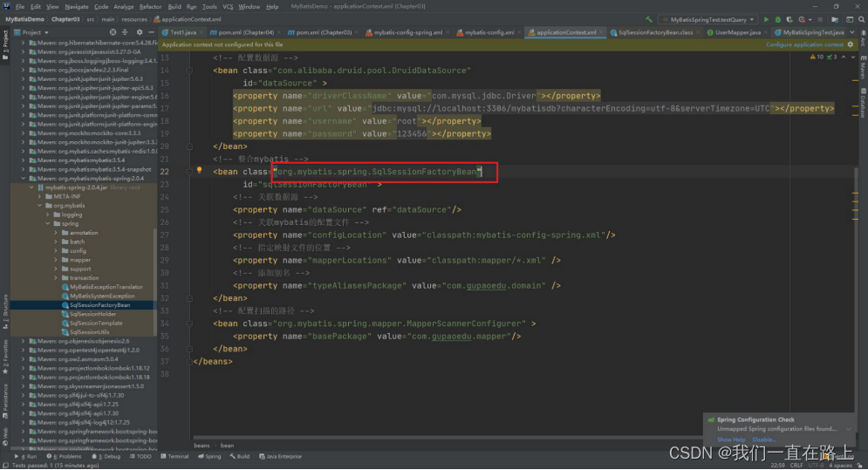Viewport: 868px width, 470px height.
Task: Open the Run tool window
Action: 25,457
